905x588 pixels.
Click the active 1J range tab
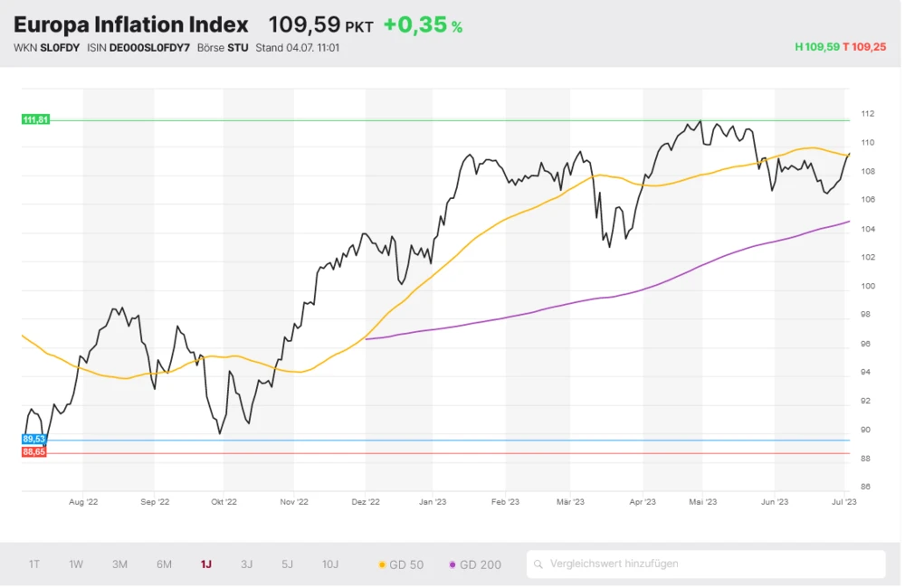pyautogui.click(x=206, y=564)
